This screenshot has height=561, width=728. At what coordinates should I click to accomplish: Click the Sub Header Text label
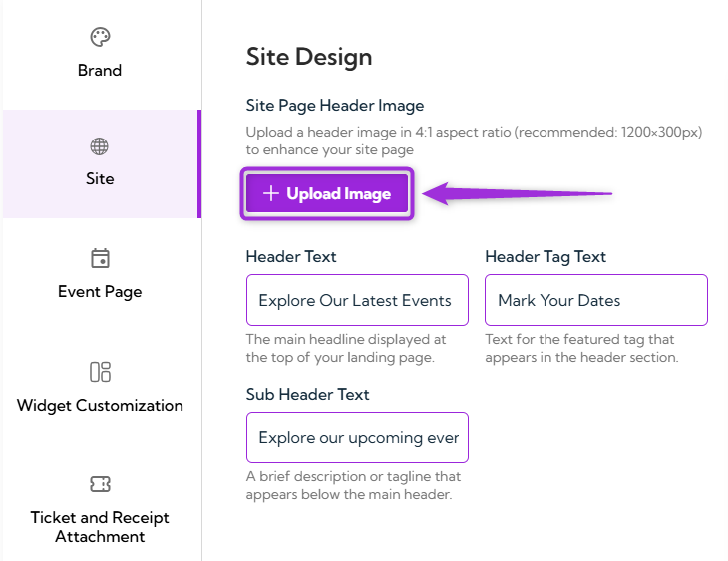point(307,394)
